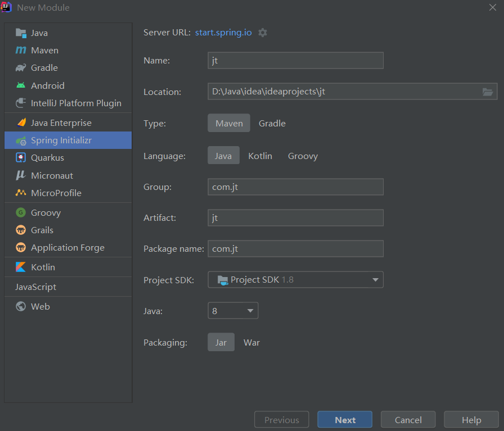The height and width of the screenshot is (431, 504).
Task: Choose Groovy language option
Action: tap(303, 156)
